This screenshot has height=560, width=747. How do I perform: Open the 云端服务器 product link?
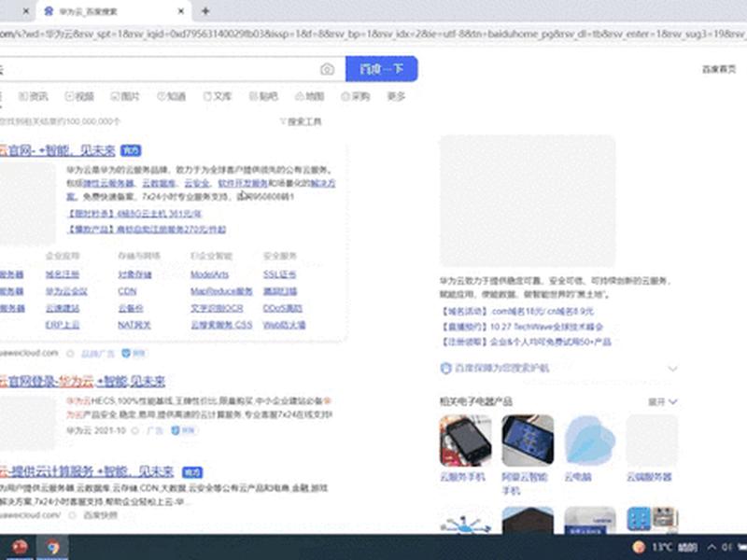pos(649,477)
